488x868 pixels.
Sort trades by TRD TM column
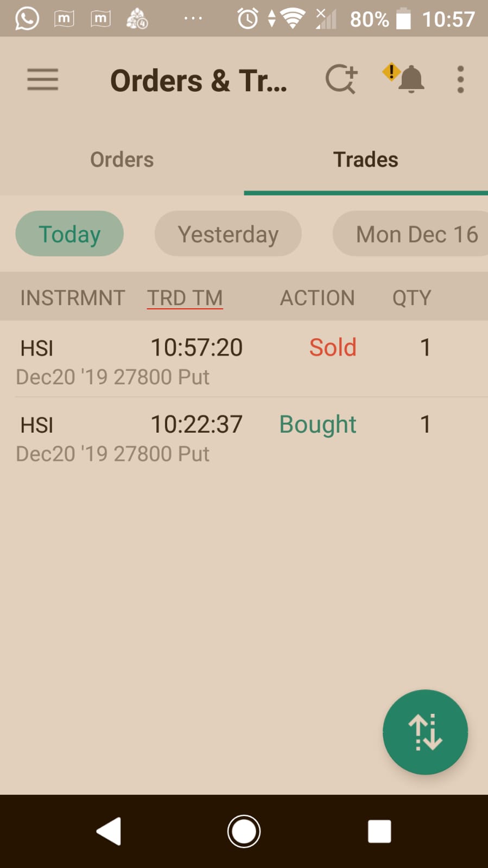tap(185, 297)
